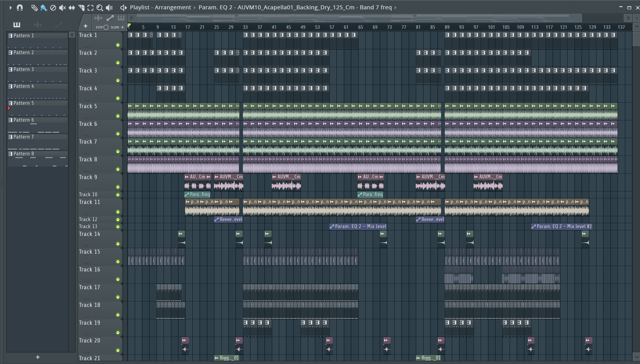Image resolution: width=640 pixels, height=364 pixels.
Task: Select the Track 18 header
Action: click(100, 310)
